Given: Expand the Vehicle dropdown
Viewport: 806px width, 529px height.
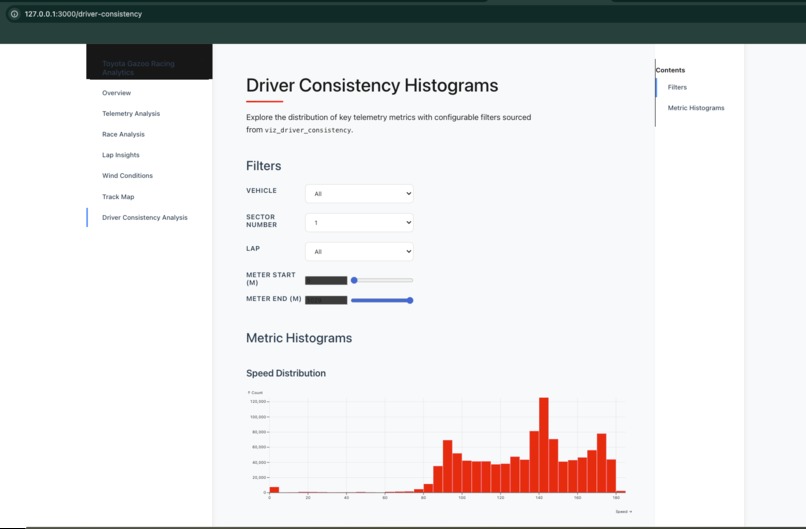Looking at the screenshot, I should [x=359, y=194].
